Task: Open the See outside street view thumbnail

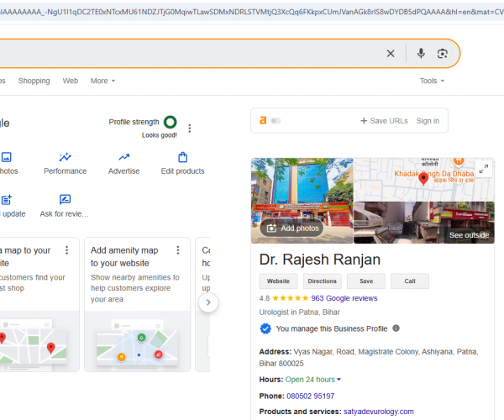Action: click(424, 223)
